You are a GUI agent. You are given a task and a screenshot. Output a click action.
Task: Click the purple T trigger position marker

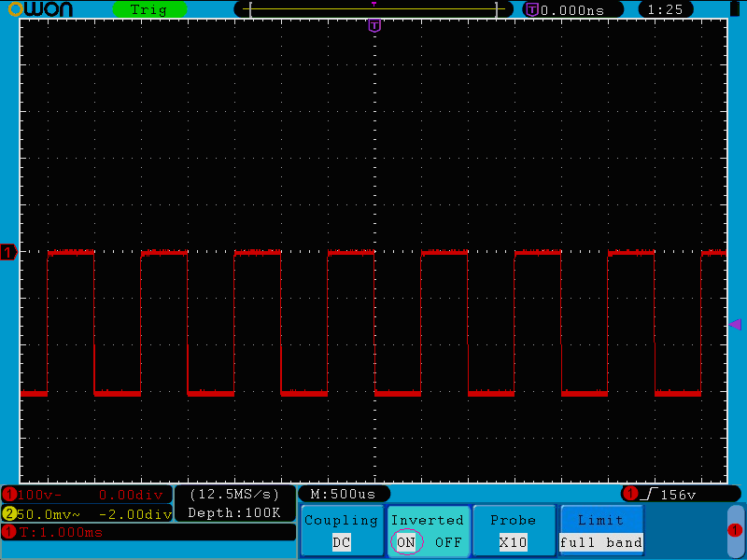pos(374,25)
